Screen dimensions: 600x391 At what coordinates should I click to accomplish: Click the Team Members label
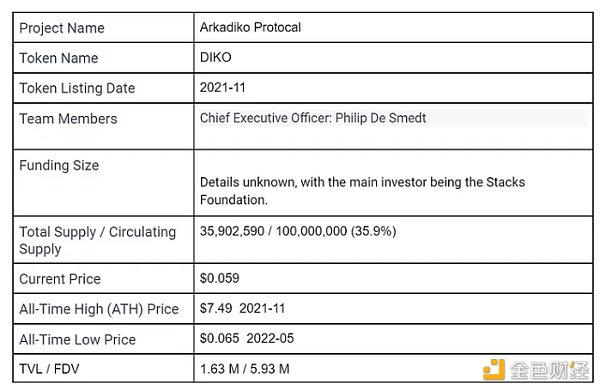tap(68, 119)
